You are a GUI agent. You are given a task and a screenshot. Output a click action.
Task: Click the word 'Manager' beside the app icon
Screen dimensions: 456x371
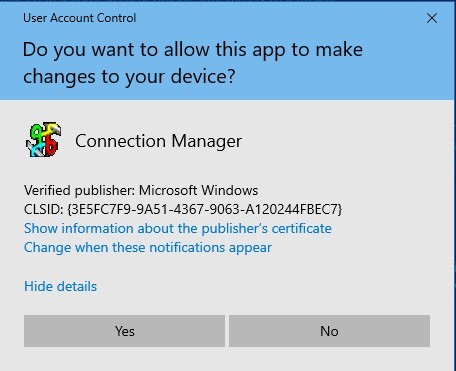(x=207, y=142)
